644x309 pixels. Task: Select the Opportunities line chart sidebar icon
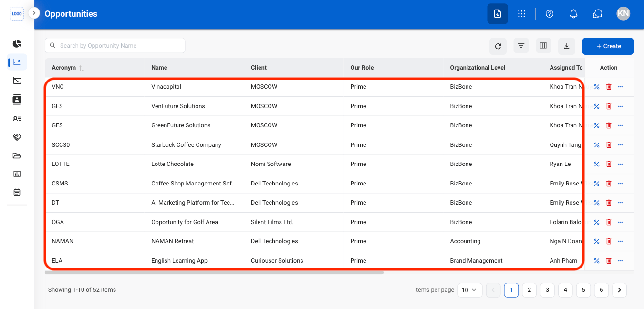17,62
